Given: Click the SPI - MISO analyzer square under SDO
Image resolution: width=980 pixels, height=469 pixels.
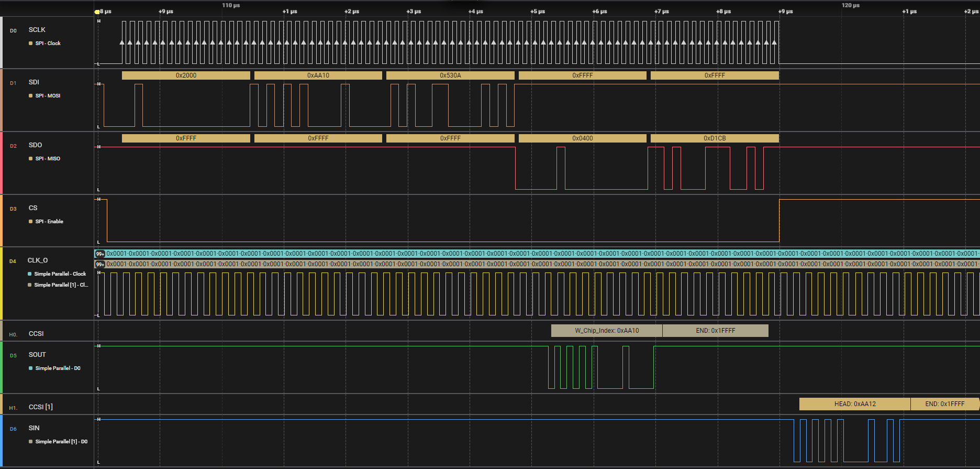Looking at the screenshot, I should coord(30,159).
